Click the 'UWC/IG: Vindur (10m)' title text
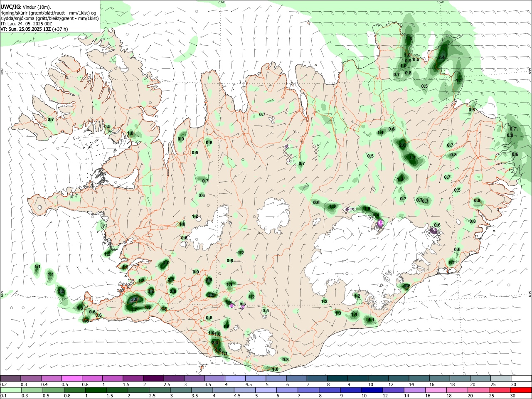 pos(25,7)
